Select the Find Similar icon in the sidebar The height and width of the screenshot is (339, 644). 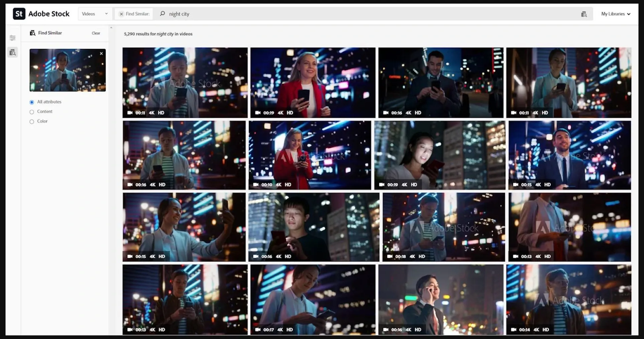pos(13,52)
